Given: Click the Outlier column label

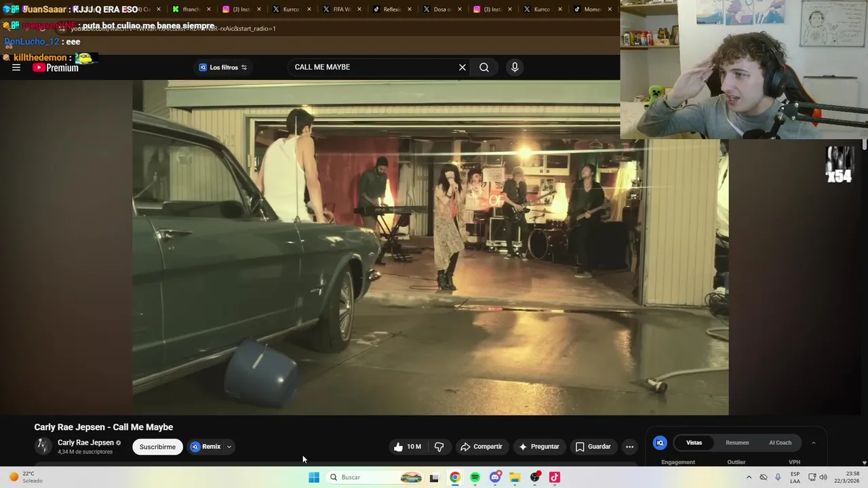Looking at the screenshot, I should point(736,462).
